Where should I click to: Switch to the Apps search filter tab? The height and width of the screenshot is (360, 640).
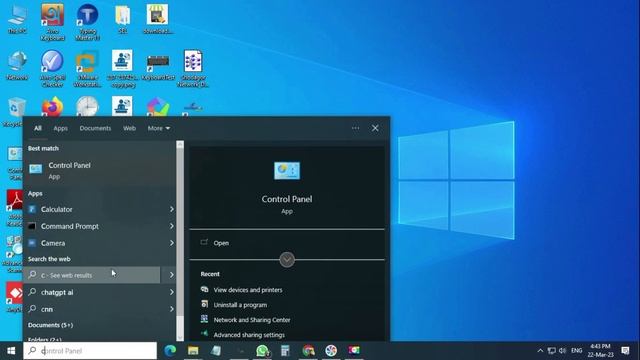point(60,128)
